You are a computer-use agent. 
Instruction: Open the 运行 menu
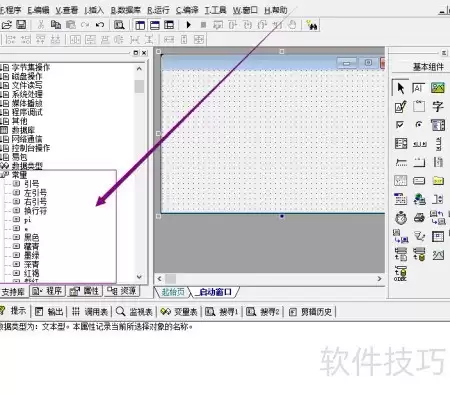(x=158, y=10)
